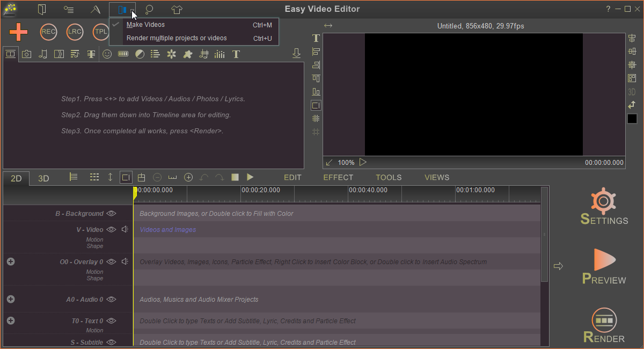This screenshot has width=644, height=349.
Task: Click the 100% zoom level in preview
Action: tap(346, 162)
